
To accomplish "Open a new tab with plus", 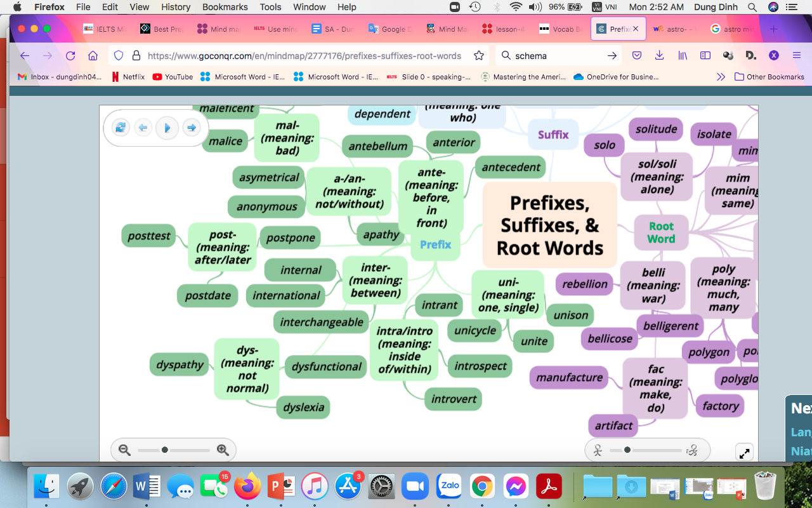I will point(773,29).
